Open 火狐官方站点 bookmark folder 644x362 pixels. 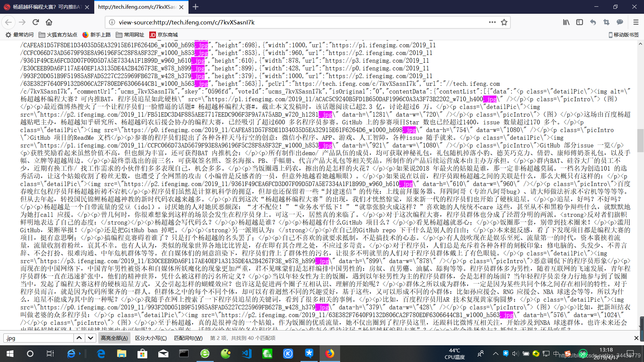pos(58,35)
